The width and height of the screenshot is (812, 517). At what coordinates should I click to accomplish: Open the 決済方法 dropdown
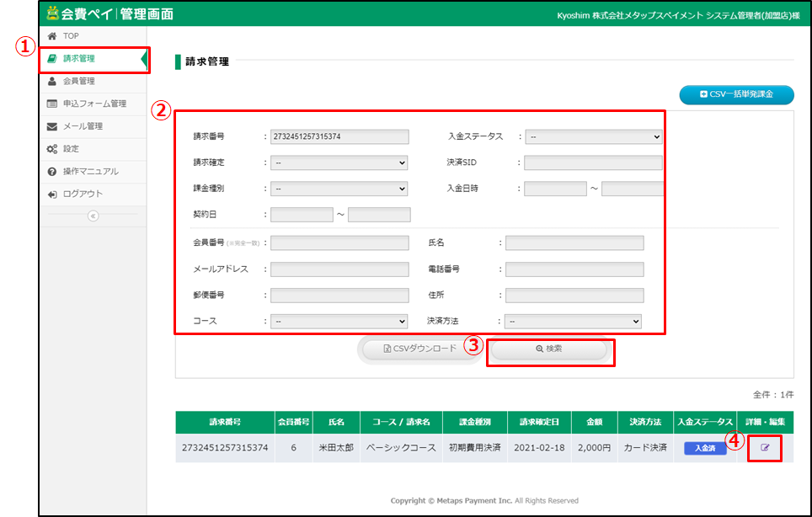[x=573, y=321]
